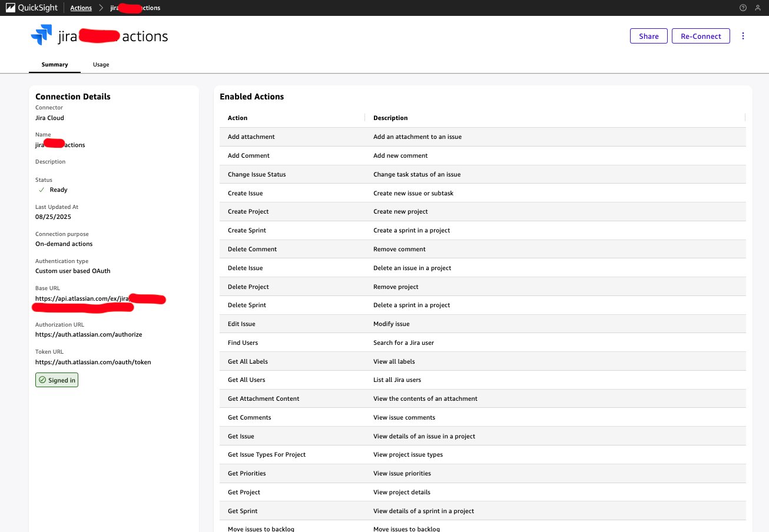Click the Action column header

237,118
